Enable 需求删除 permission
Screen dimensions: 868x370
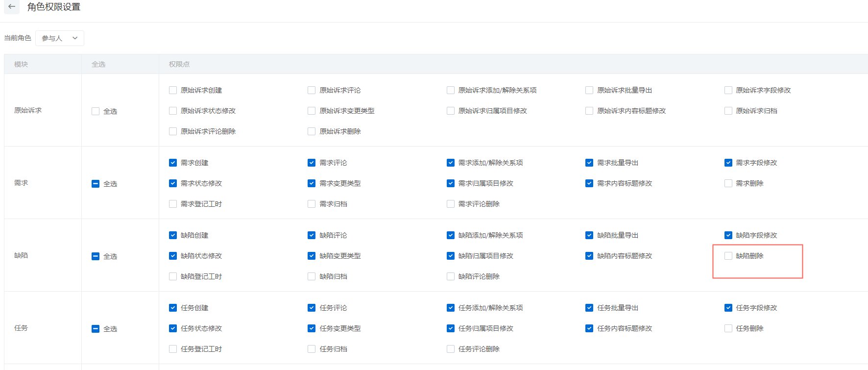[728, 183]
